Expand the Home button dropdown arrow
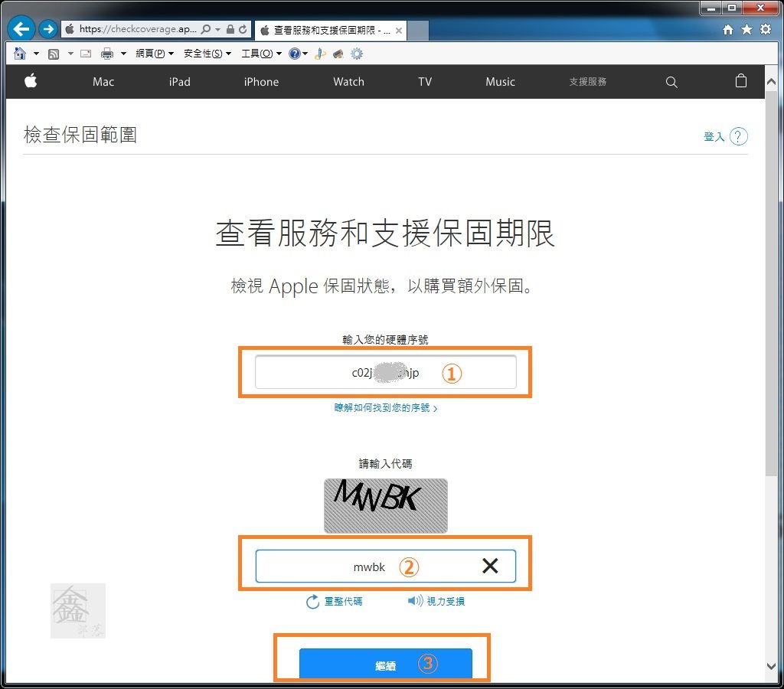This screenshot has width=784, height=689. coord(36,54)
